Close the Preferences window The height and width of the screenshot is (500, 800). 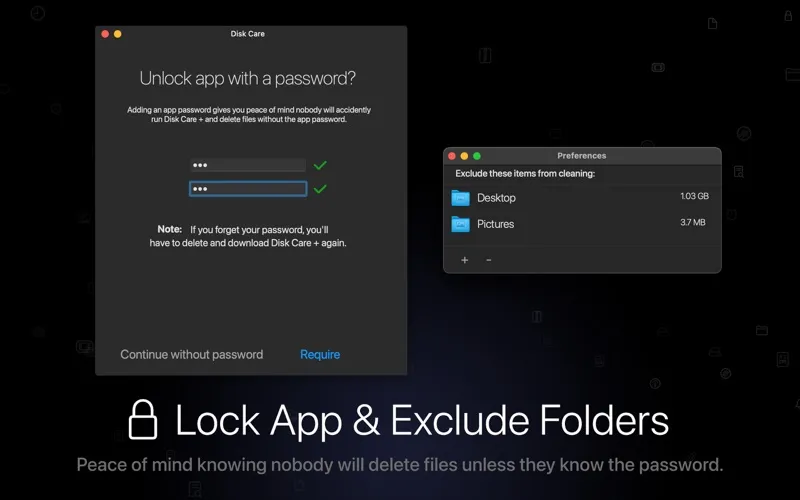[x=452, y=156]
